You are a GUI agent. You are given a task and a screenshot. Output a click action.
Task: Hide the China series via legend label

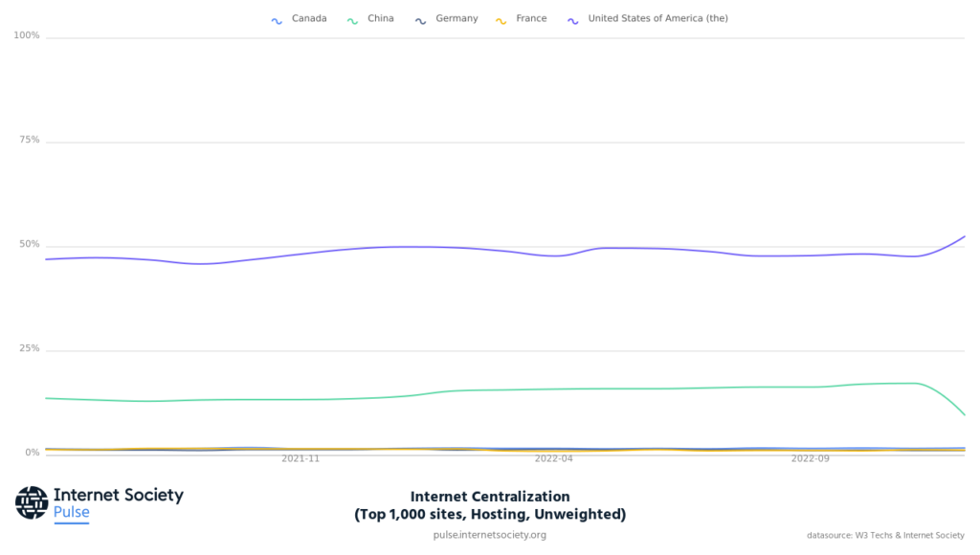coord(380,18)
